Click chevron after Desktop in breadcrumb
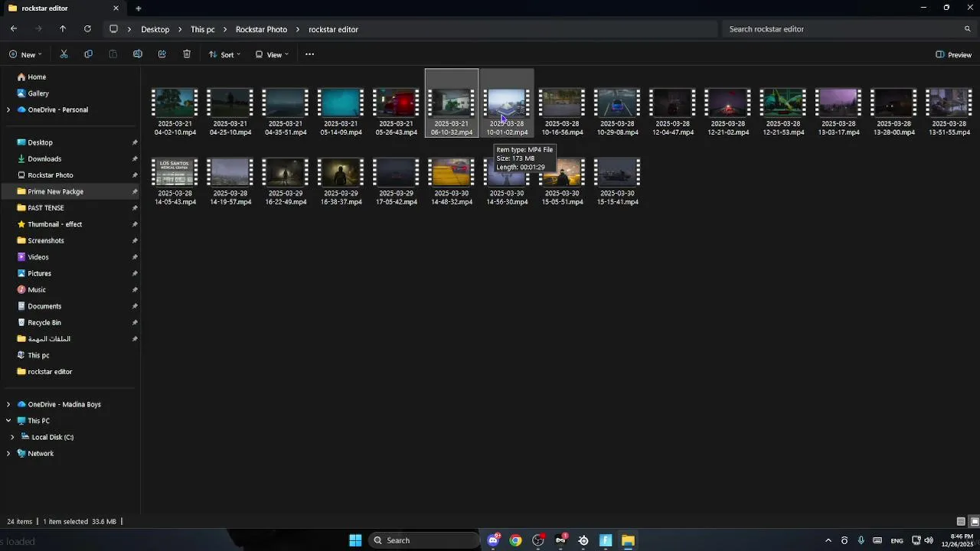980x551 pixels. (181, 29)
